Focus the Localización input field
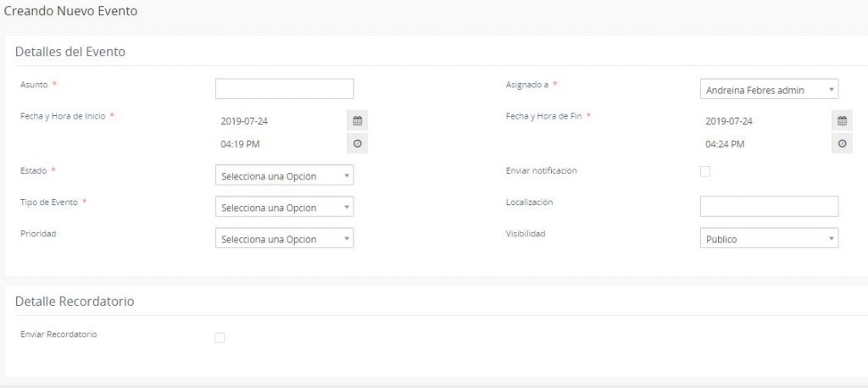 pyautogui.click(x=769, y=206)
